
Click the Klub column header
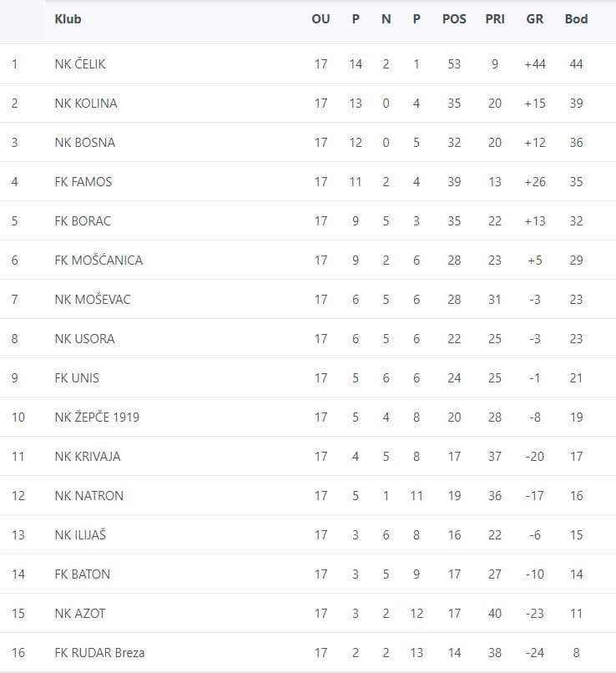coord(68,19)
